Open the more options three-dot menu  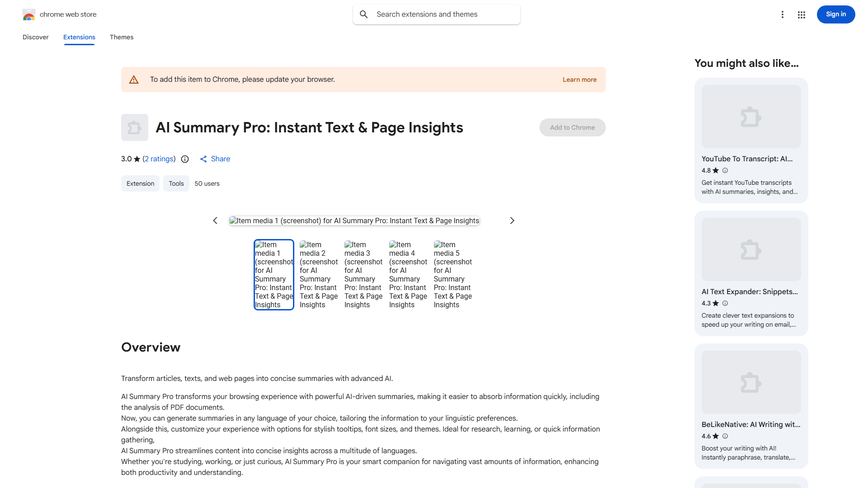pos(783,14)
